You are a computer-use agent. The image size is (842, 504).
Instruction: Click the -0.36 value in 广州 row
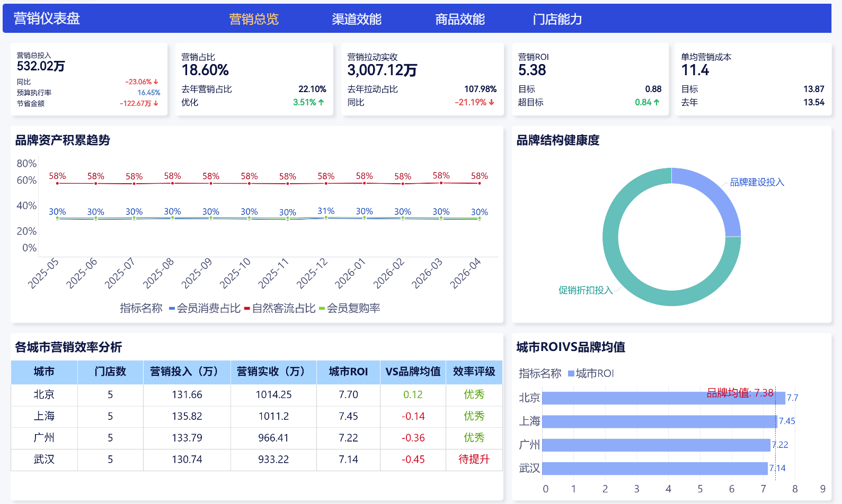pyautogui.click(x=413, y=438)
